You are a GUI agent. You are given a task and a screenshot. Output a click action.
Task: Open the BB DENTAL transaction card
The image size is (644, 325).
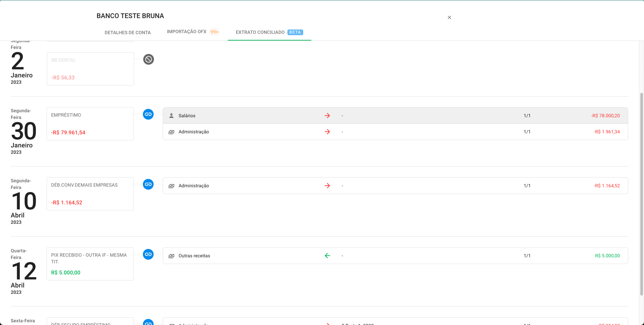pyautogui.click(x=90, y=69)
